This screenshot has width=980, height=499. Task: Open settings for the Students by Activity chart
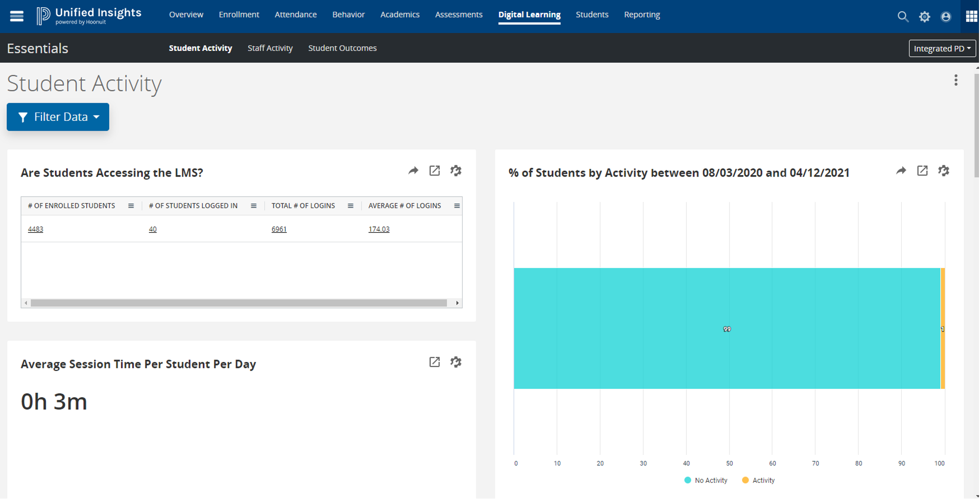click(x=943, y=171)
